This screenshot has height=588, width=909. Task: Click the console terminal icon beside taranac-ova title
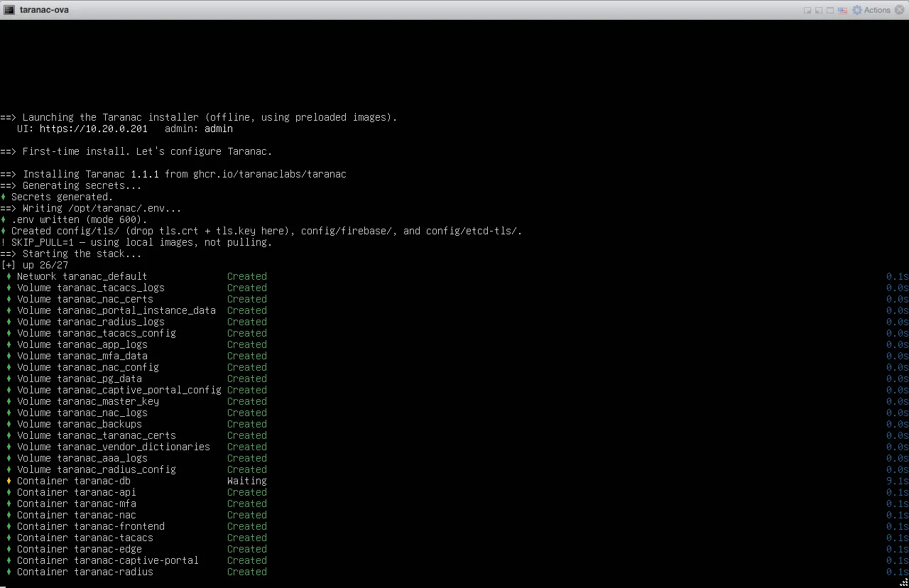(9, 10)
